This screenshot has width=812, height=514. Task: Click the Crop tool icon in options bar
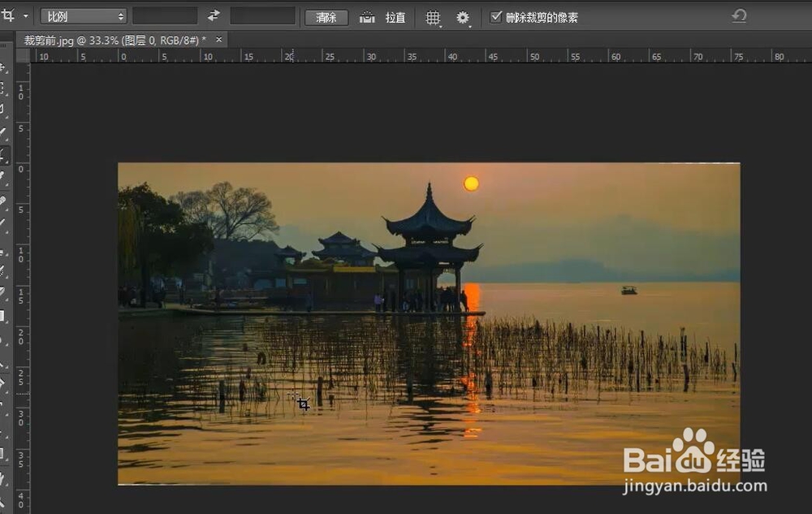coord(8,15)
